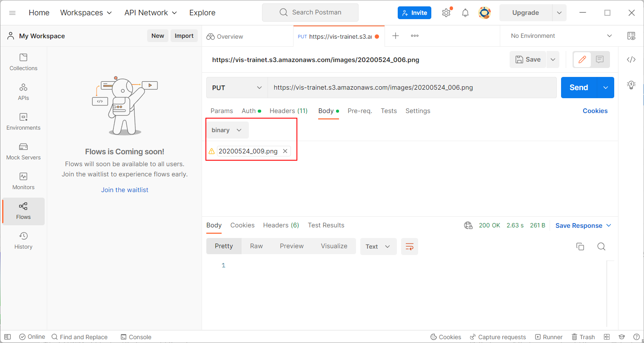Open the Pre-req. tab
The width and height of the screenshot is (644, 343).
[360, 111]
